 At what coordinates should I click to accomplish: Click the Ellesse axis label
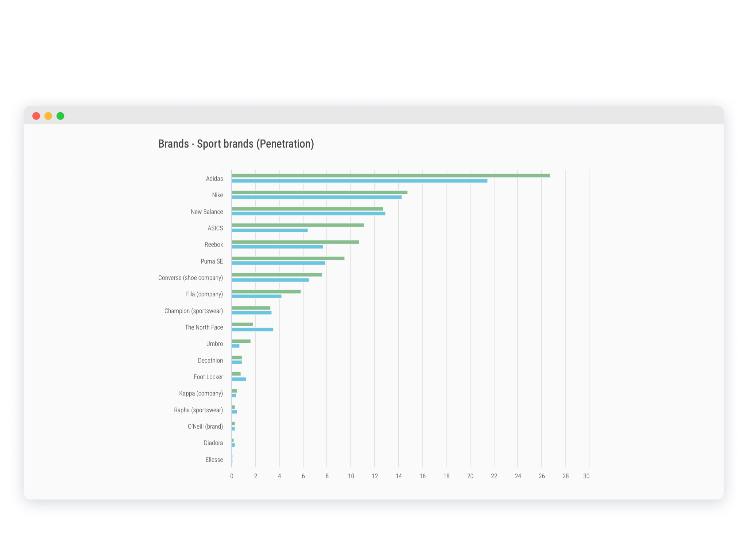(x=214, y=460)
